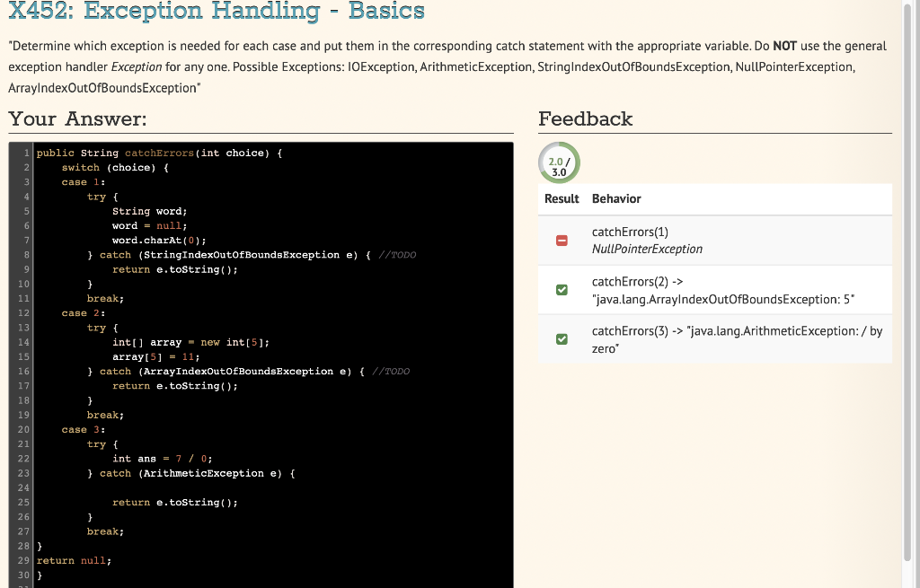Click the ArithmeticException catch on line 23
The image size is (920, 588).
(202, 473)
